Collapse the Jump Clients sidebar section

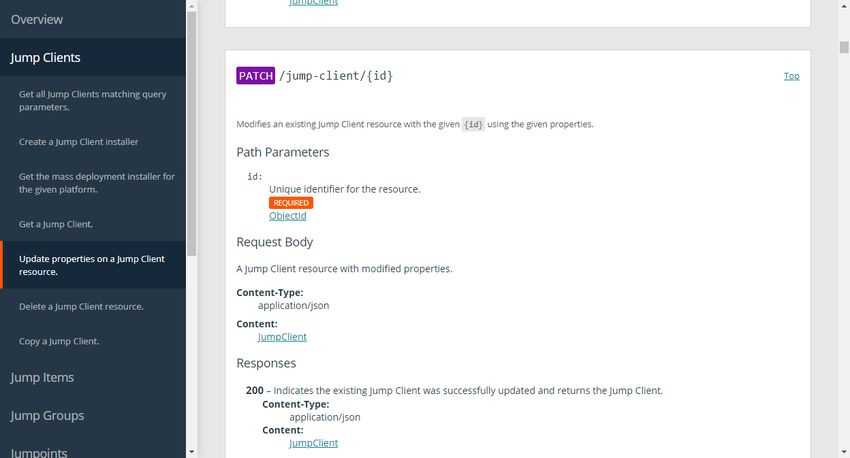point(46,57)
